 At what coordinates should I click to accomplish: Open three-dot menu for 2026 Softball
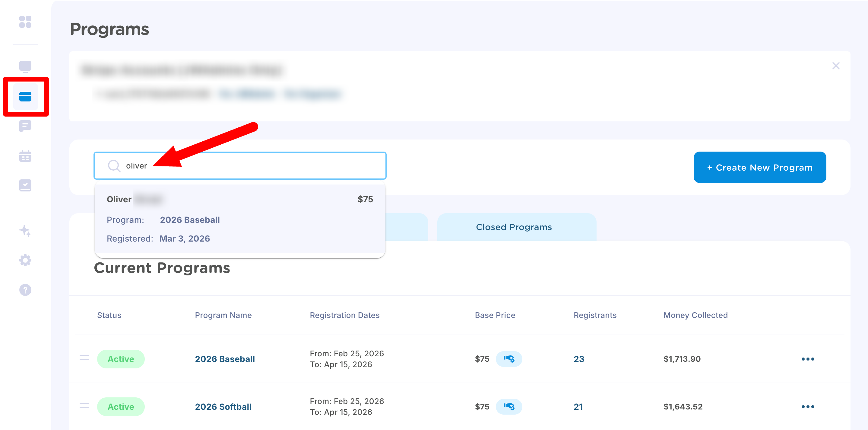(x=807, y=406)
